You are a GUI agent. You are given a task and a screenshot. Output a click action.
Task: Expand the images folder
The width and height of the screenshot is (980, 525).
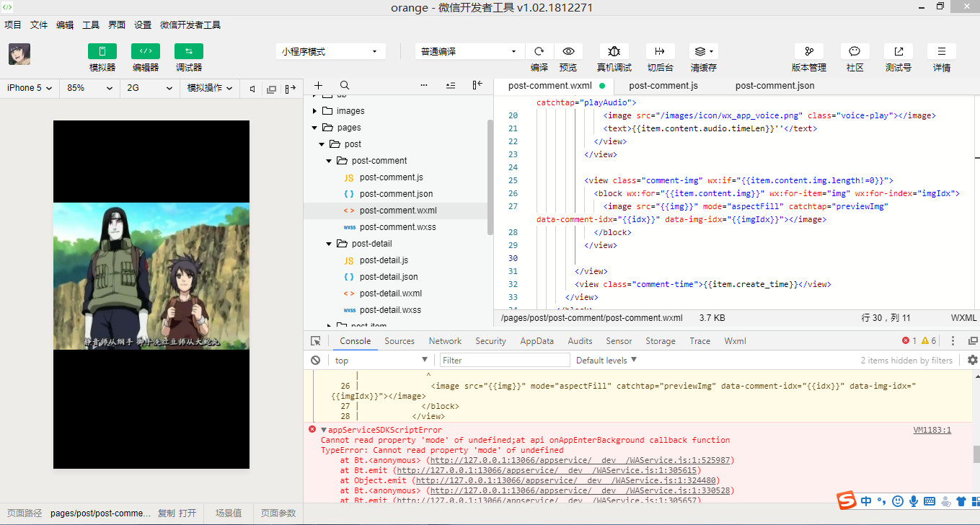pos(315,111)
